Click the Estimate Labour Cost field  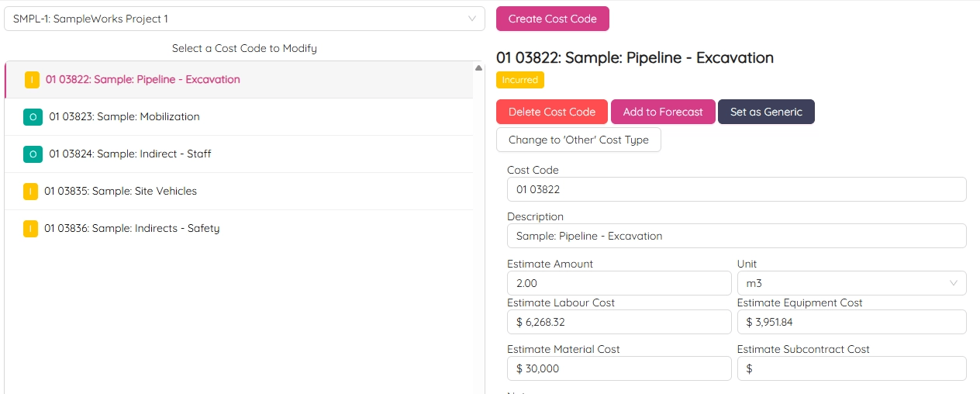pos(619,322)
